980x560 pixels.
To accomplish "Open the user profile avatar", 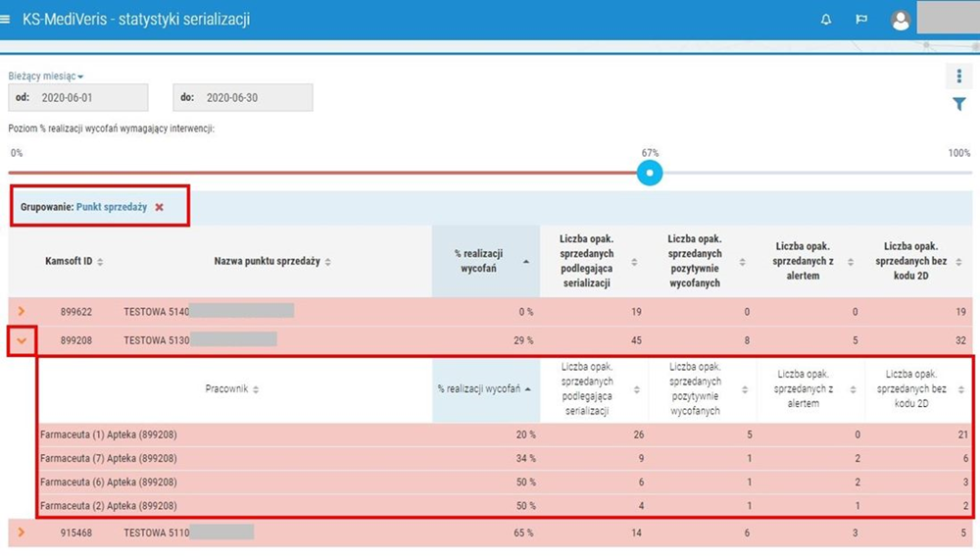I will tap(900, 21).
